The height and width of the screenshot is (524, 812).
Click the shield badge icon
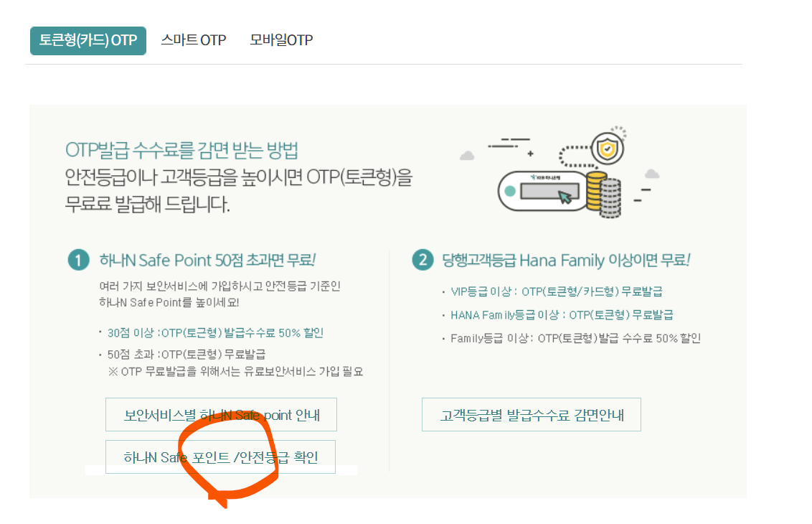(x=608, y=149)
